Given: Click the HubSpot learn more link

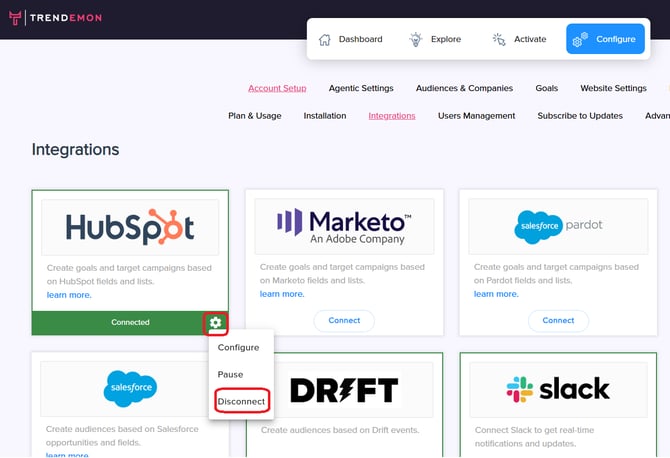Looking at the screenshot, I should click(x=69, y=295).
